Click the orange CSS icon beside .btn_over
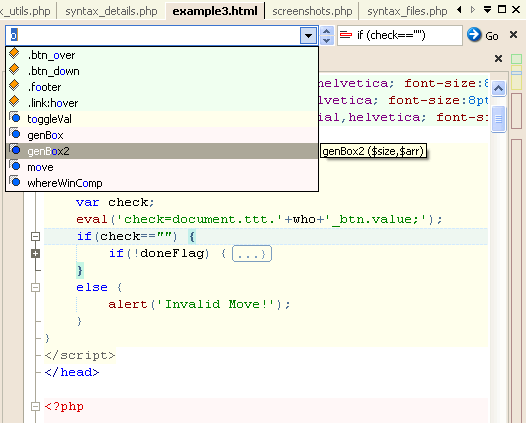Screen dimensions: 526x423 (14, 53)
